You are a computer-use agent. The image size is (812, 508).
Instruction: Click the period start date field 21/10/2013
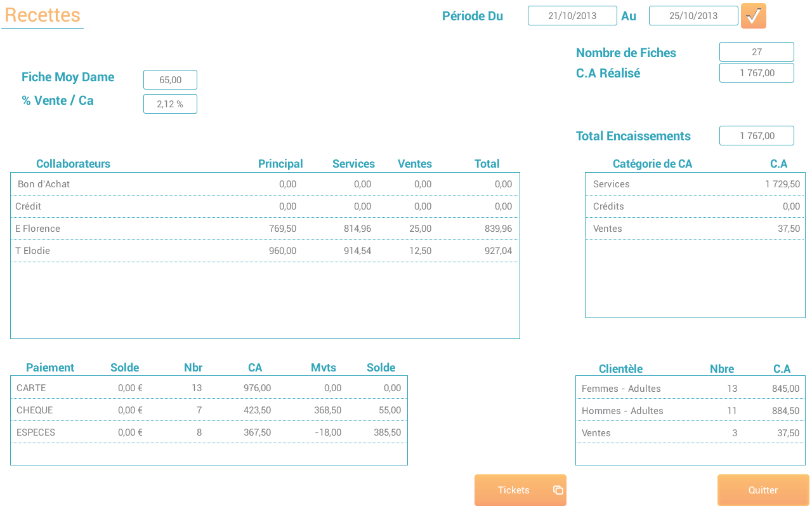coord(572,16)
